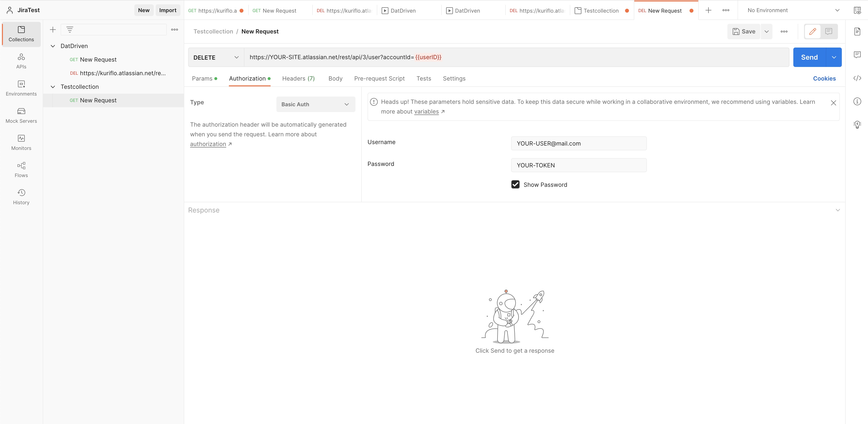This screenshot has width=868, height=424.
Task: Open the Pre-request Script tab
Action: click(379, 79)
